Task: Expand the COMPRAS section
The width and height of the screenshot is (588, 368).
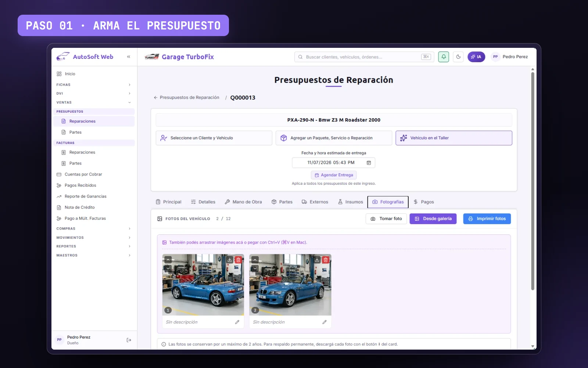Action: click(x=94, y=229)
